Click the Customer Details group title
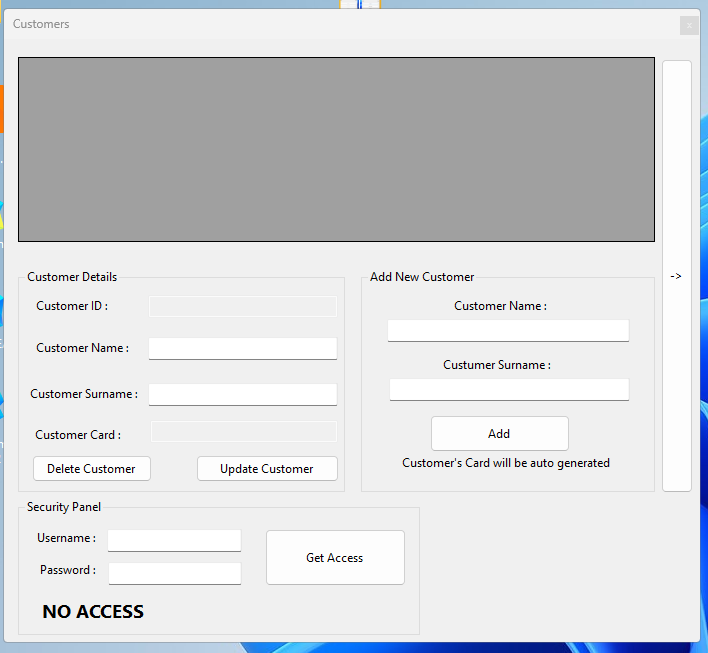The height and width of the screenshot is (653, 708). coord(72,277)
